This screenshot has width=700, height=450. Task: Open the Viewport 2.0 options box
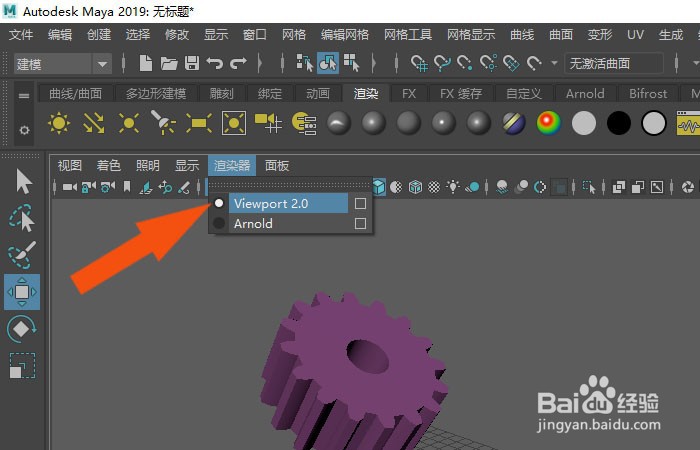360,204
